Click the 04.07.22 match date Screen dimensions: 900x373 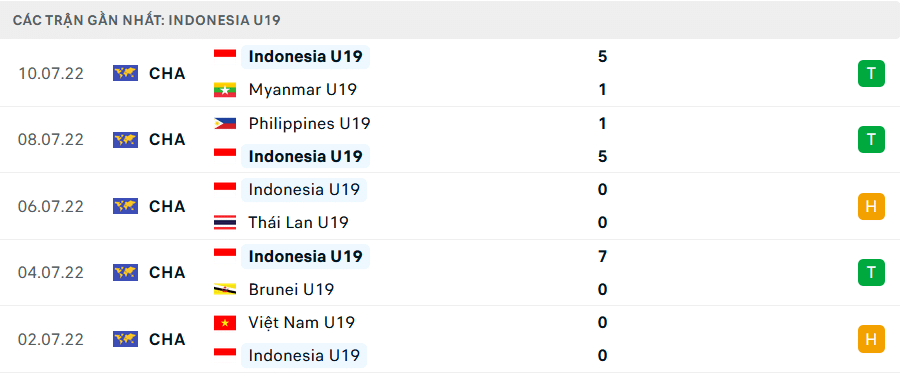pos(51,273)
